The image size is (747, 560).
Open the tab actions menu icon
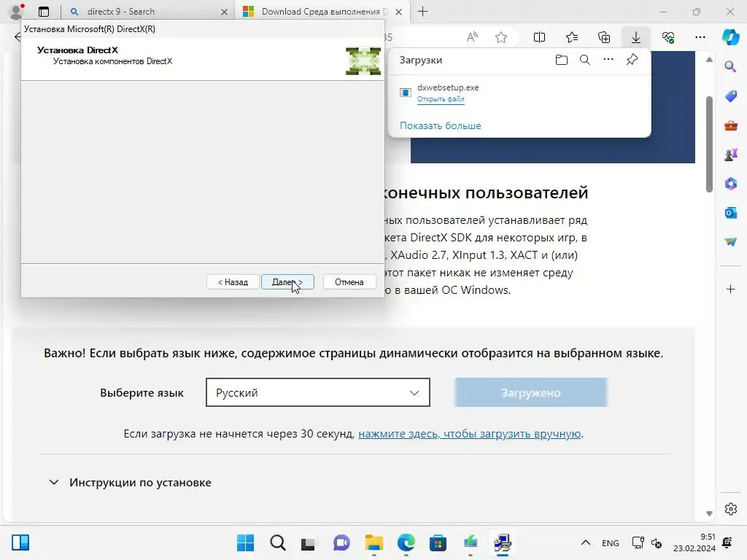[x=44, y=12]
